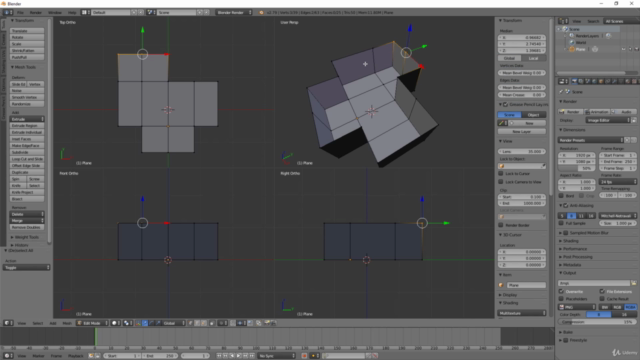
Task: Enable Cache Result checkbox
Action: tap(602, 299)
